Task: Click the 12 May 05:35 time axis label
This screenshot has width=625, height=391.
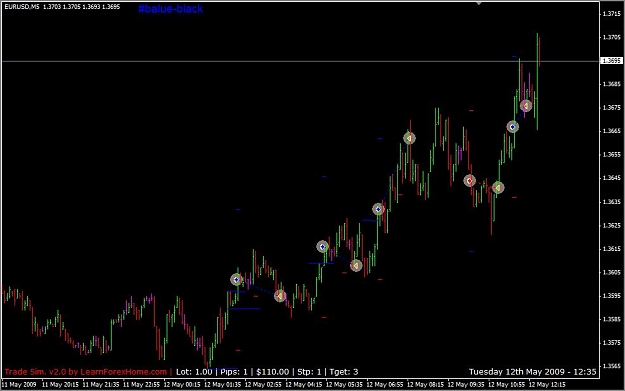Action: tap(344, 385)
